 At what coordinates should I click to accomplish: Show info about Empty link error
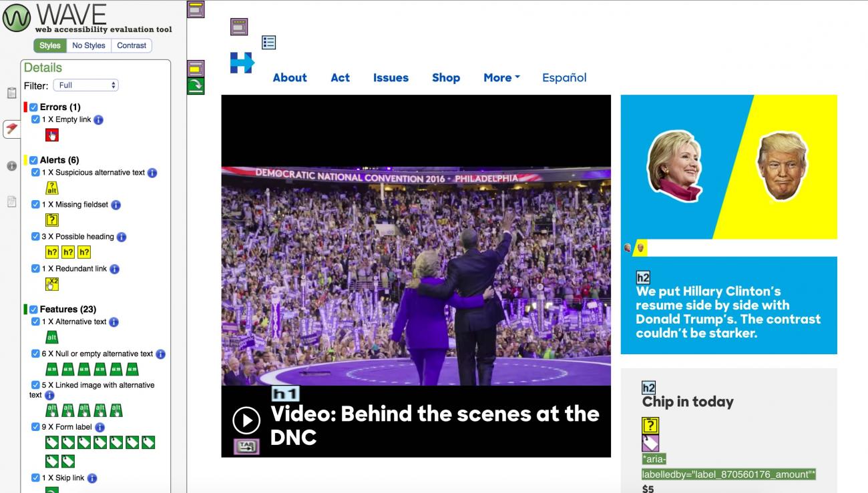[x=98, y=120]
